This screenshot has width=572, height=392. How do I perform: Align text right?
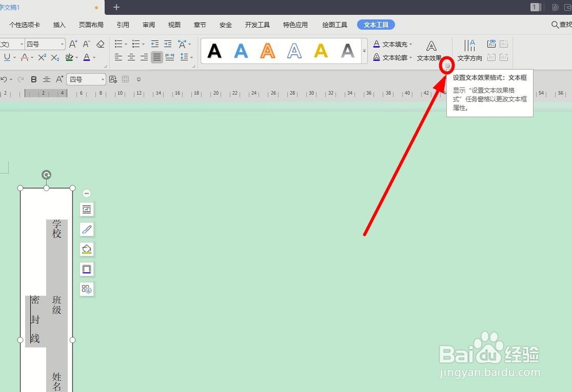tap(144, 57)
